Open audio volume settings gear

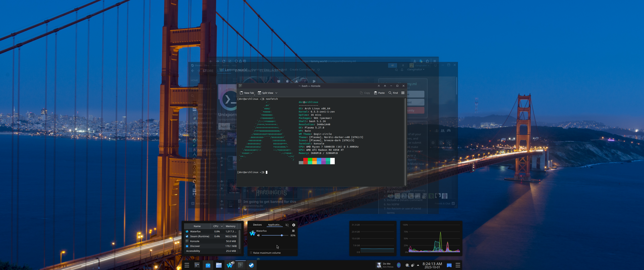tap(294, 225)
